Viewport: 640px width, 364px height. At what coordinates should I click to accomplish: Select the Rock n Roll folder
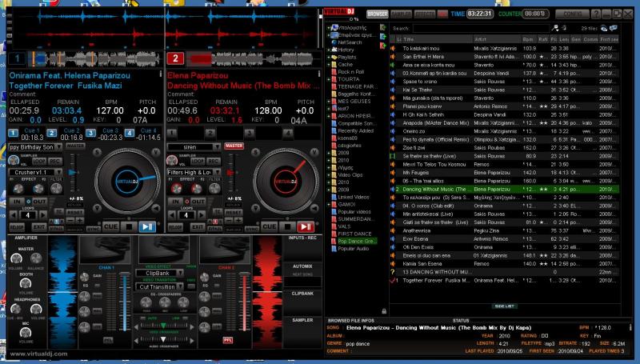pyautogui.click(x=350, y=72)
